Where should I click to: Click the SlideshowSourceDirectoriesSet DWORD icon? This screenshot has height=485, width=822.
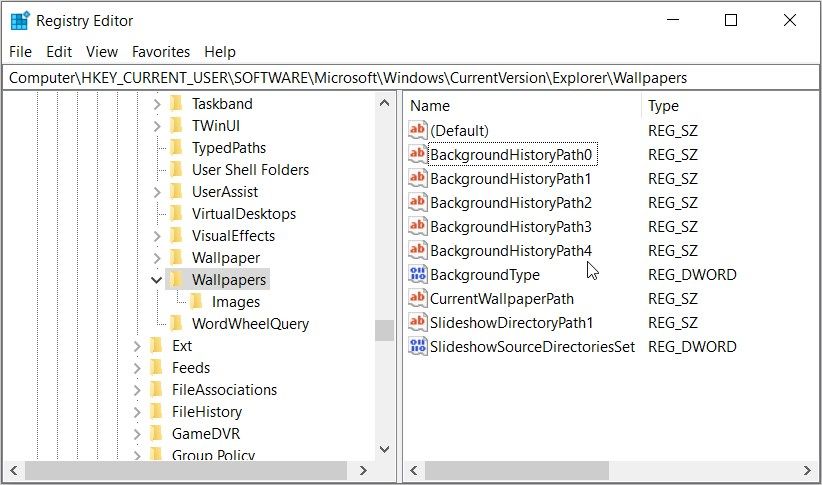click(418, 347)
